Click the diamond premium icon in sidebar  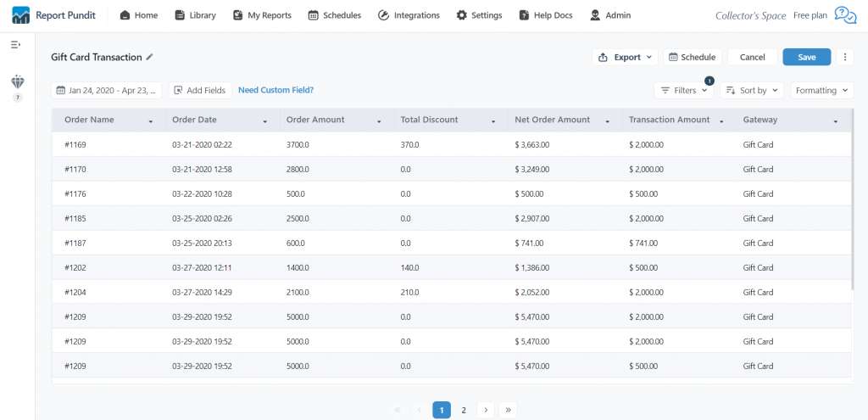click(x=18, y=82)
